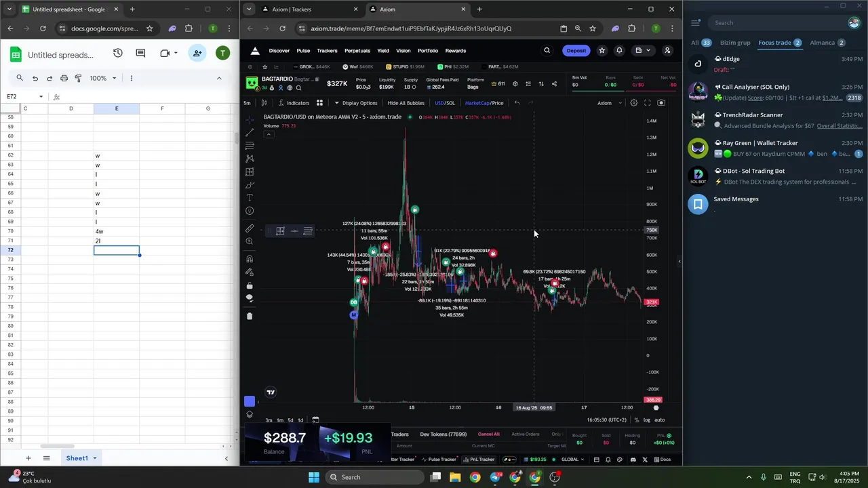Remove drawings with the trash icon
The image size is (868, 488).
[x=250, y=316]
